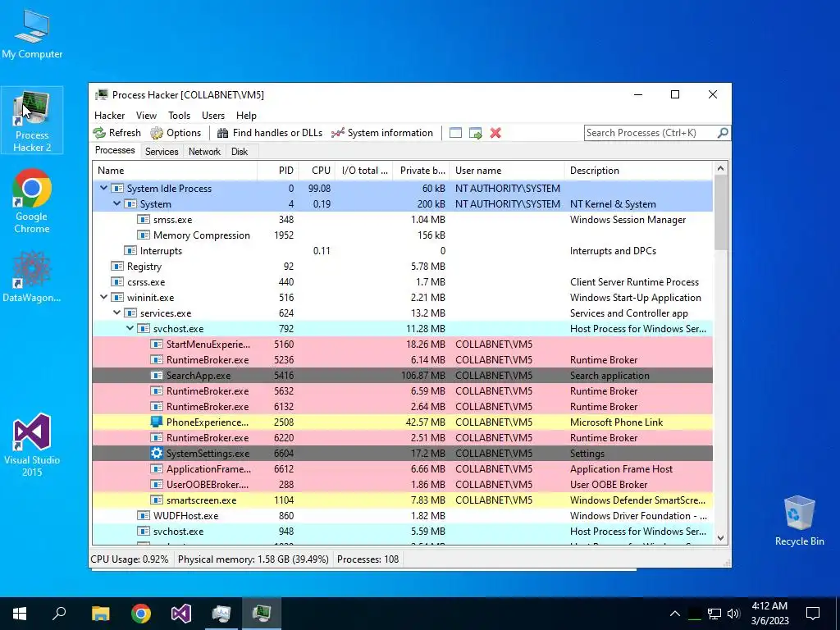
Task: Sort by Name column header
Action: coord(175,171)
